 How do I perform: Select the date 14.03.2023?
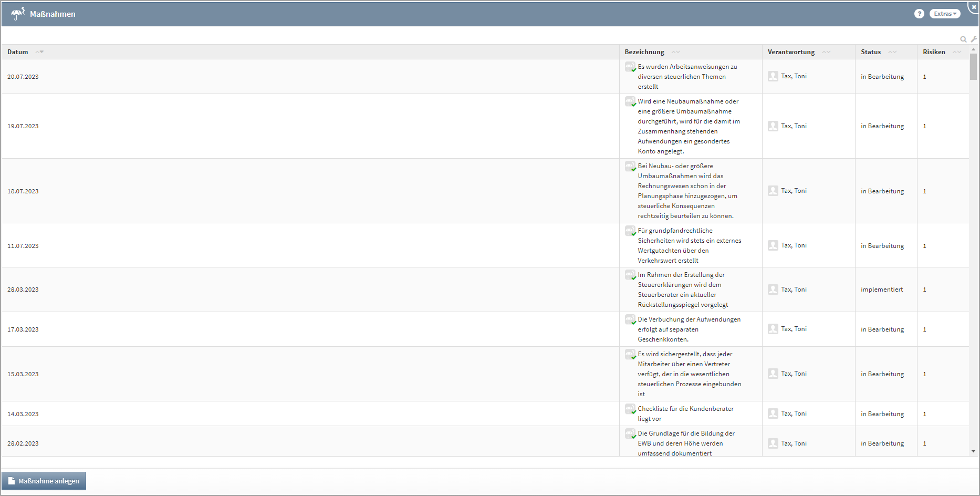pos(23,414)
